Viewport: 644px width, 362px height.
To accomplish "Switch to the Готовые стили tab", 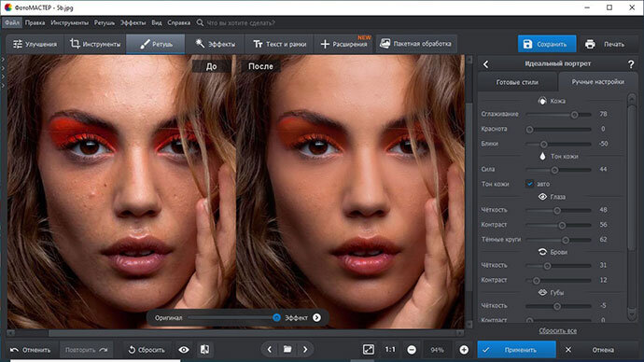I will pyautogui.click(x=517, y=82).
